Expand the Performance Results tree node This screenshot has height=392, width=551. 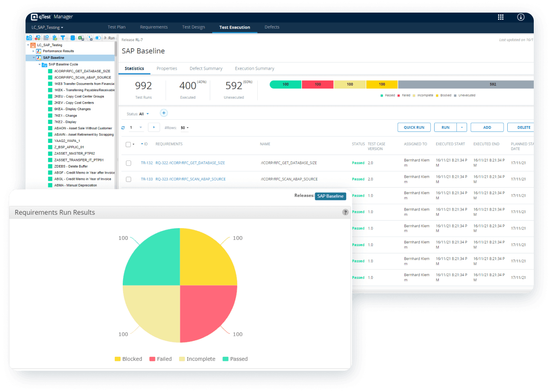(34, 51)
